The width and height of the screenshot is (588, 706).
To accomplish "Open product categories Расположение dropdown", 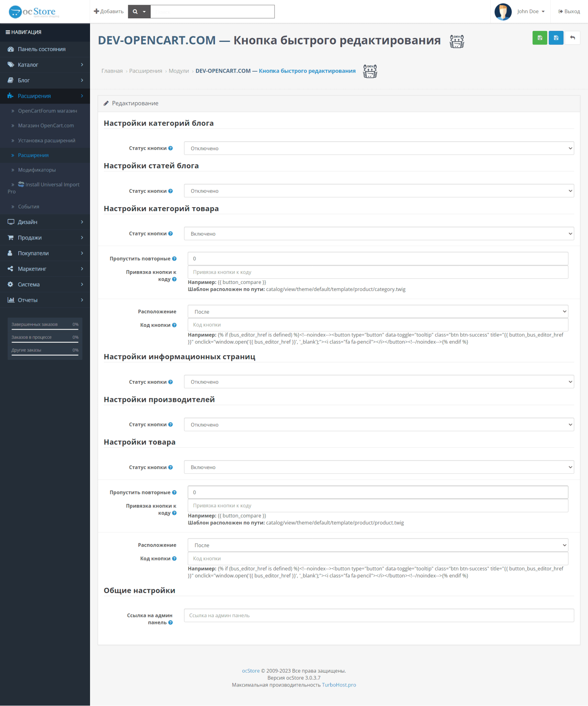I will click(x=378, y=312).
